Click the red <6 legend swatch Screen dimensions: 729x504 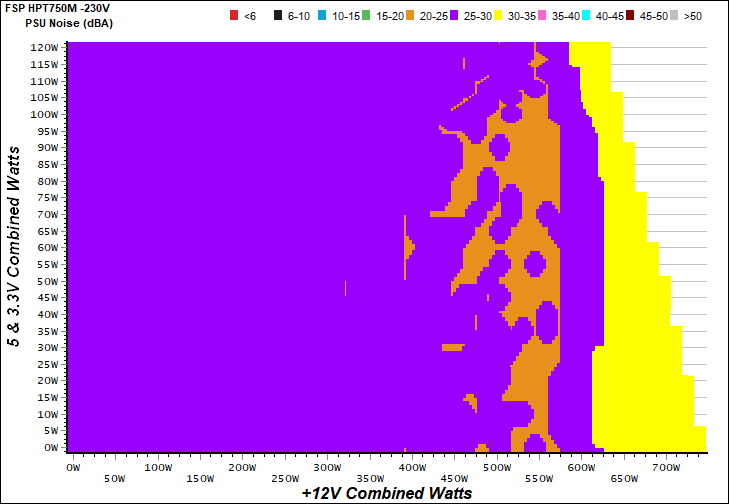coord(233,16)
